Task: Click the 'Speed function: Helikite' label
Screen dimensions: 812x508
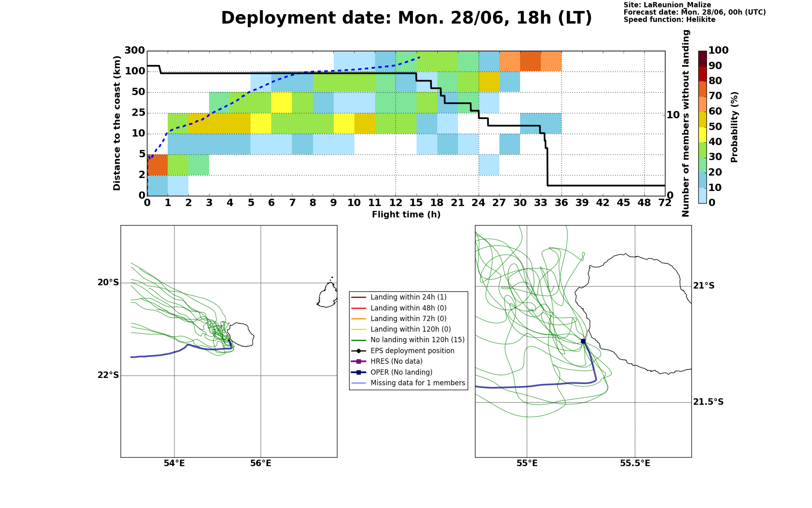Action: (669, 20)
